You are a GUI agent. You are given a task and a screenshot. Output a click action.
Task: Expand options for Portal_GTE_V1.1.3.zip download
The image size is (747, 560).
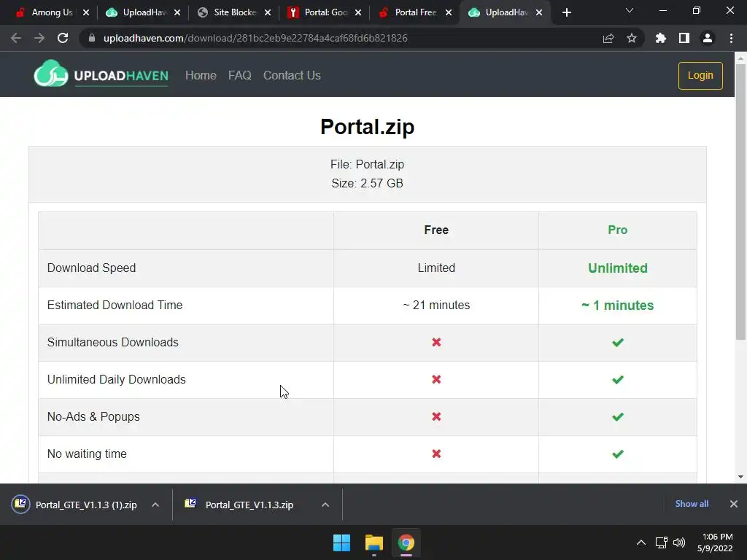[325, 505]
